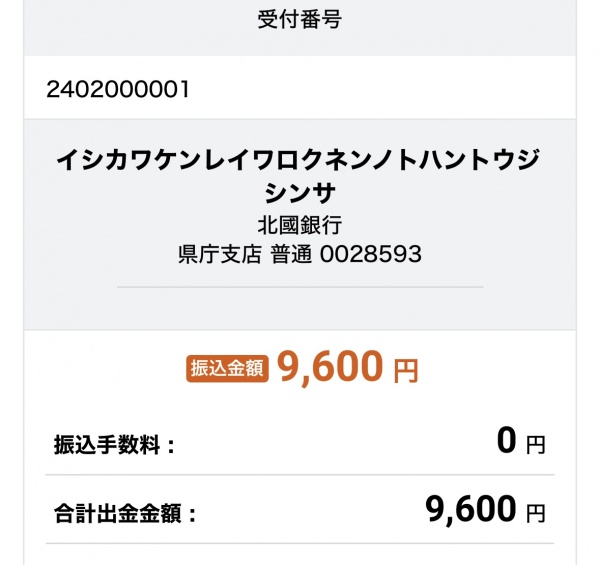Tap the bank name 北國銀行
Screen dimensions: 600x565
pos(300,225)
